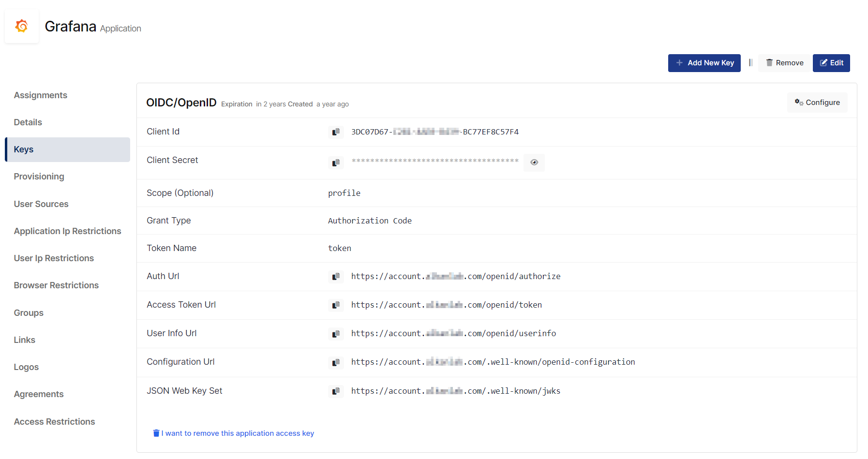Switch to the Provisioning tab
Image resolution: width=868 pixels, height=459 pixels.
tap(39, 177)
